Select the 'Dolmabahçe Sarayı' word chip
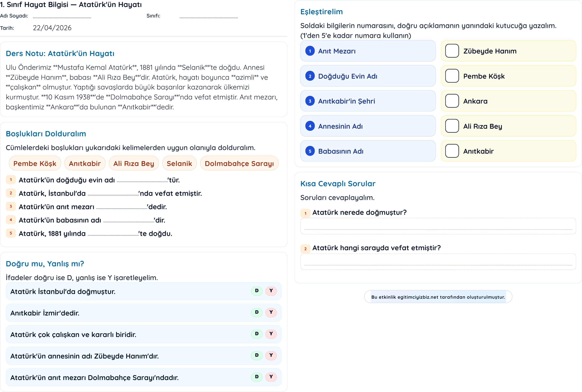The height and width of the screenshot is (392, 582). pyautogui.click(x=239, y=163)
